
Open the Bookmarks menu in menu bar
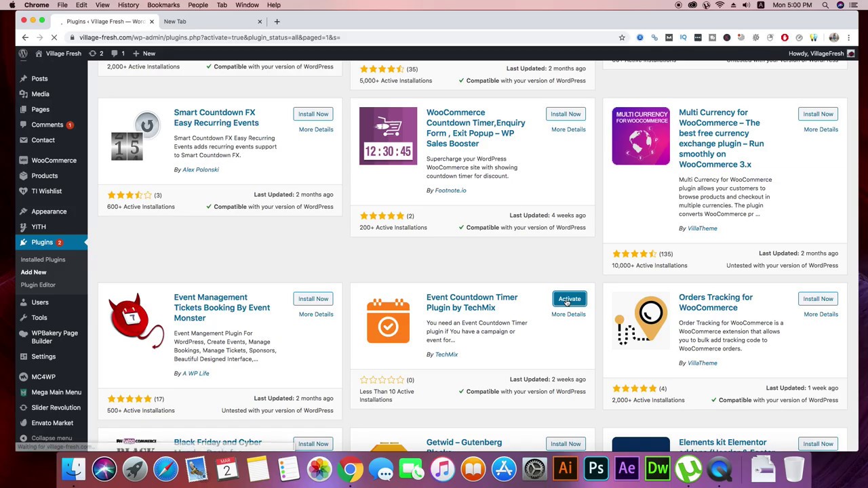163,5
